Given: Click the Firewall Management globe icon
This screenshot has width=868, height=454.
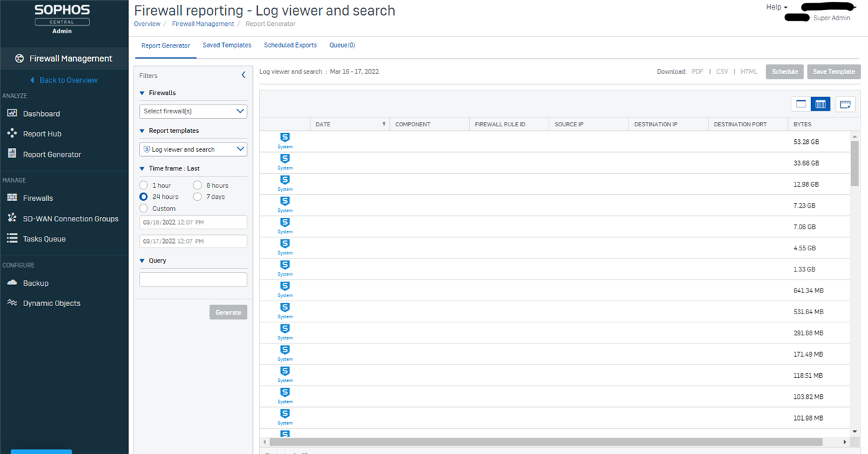Looking at the screenshot, I should [x=19, y=58].
